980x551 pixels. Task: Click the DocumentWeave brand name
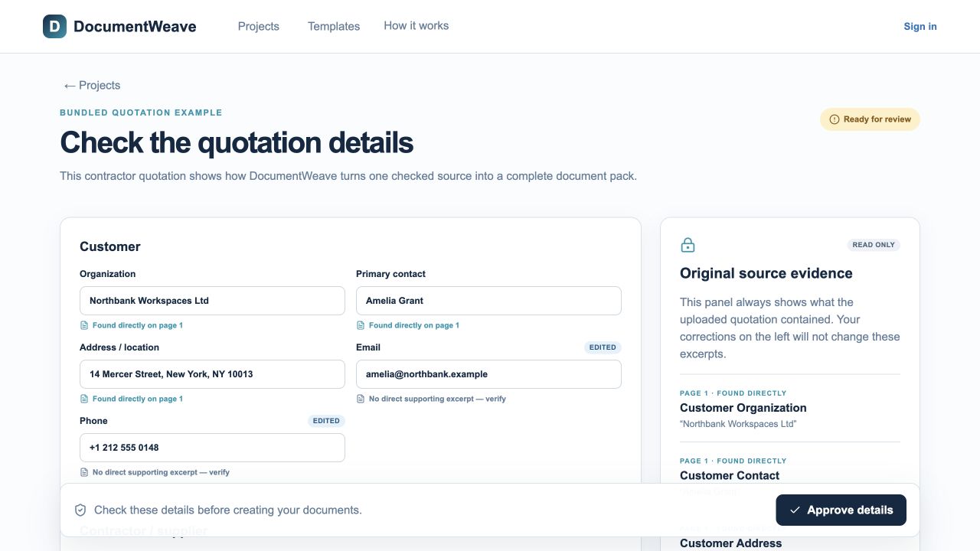tap(135, 27)
